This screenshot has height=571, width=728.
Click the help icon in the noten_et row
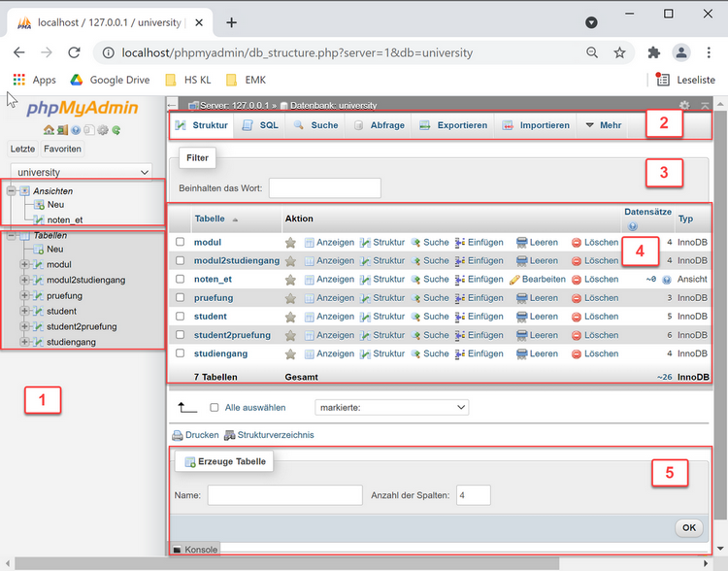tap(667, 280)
